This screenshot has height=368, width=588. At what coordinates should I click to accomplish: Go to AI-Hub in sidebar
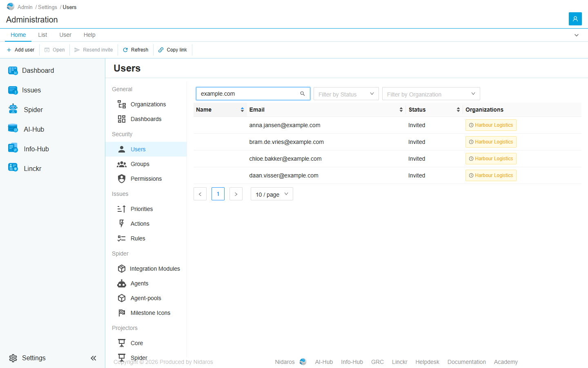[x=34, y=129]
